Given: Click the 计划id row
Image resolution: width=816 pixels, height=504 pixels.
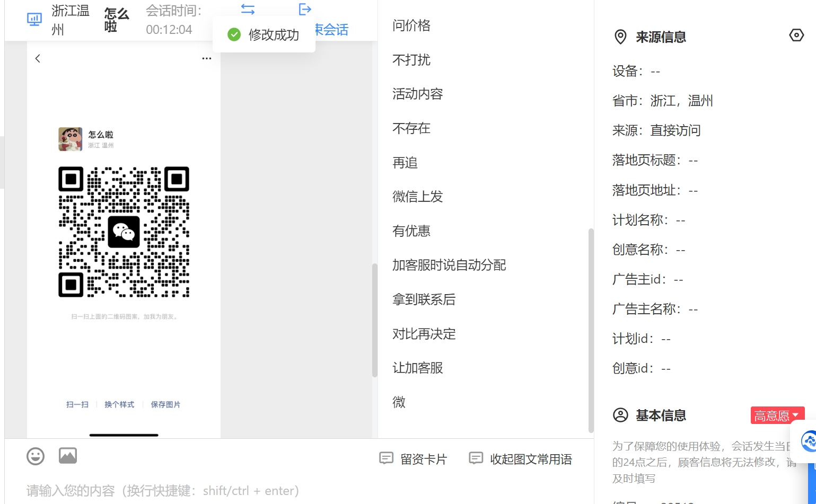Looking at the screenshot, I should (x=642, y=339).
